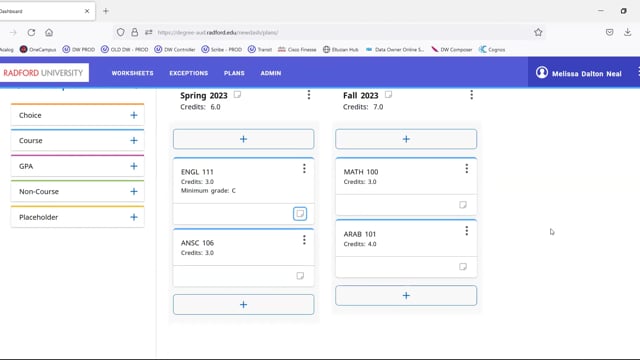Open MATH 100 card options menu
The height and width of the screenshot is (360, 640).
467,169
